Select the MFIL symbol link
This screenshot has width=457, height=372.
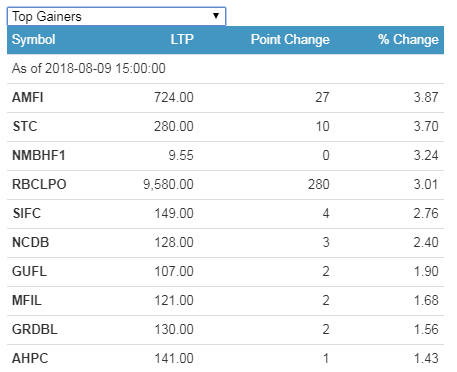click(27, 301)
